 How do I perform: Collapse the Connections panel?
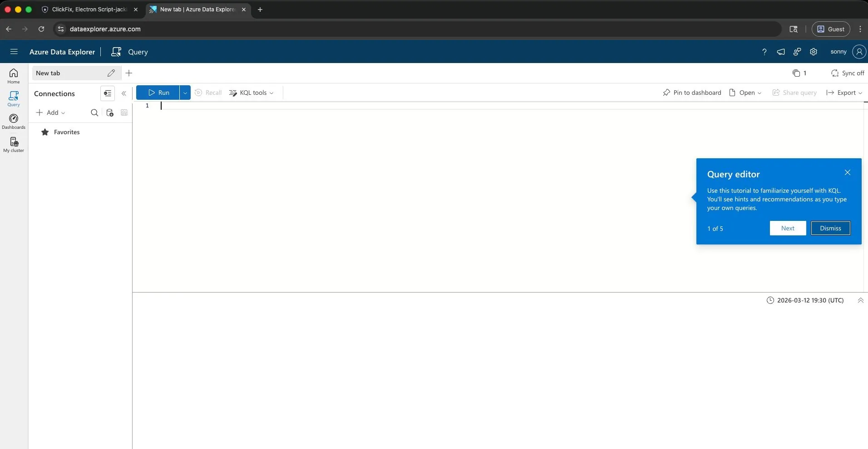click(x=124, y=93)
